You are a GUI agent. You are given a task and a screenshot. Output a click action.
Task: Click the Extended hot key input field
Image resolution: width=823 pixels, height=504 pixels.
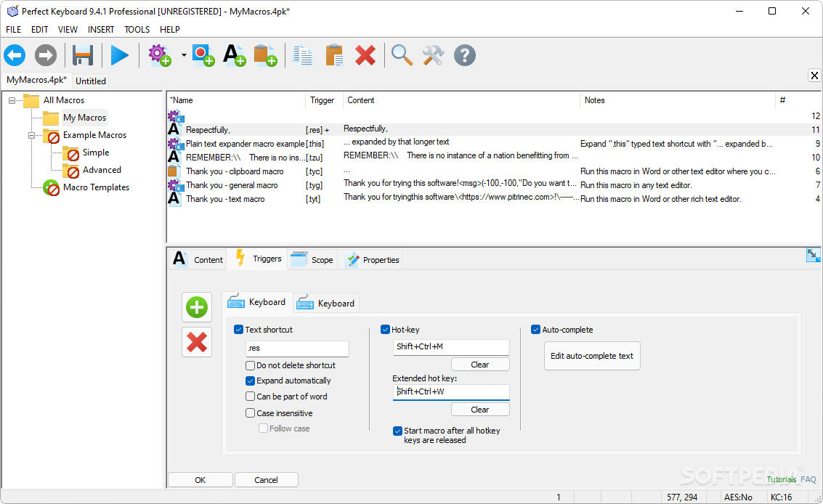pos(451,391)
